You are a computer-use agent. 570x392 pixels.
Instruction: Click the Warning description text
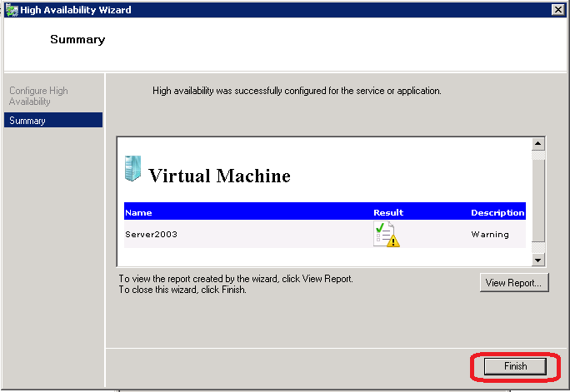[489, 235]
